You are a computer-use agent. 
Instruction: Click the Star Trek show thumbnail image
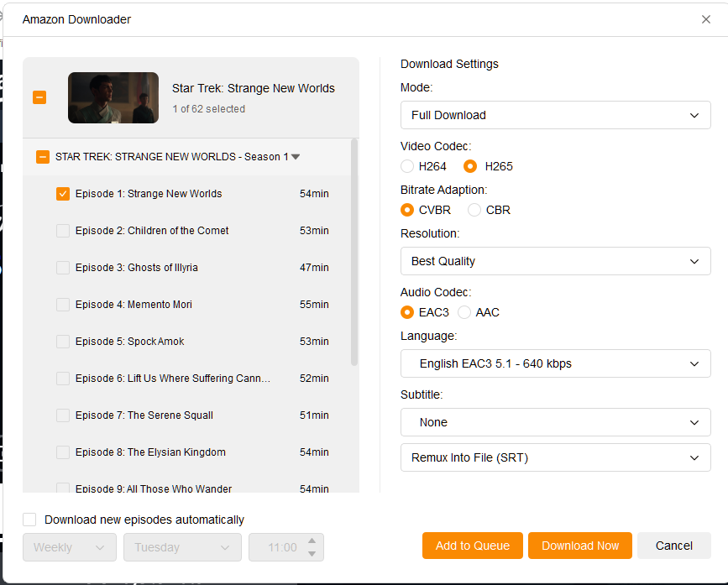pos(113,97)
